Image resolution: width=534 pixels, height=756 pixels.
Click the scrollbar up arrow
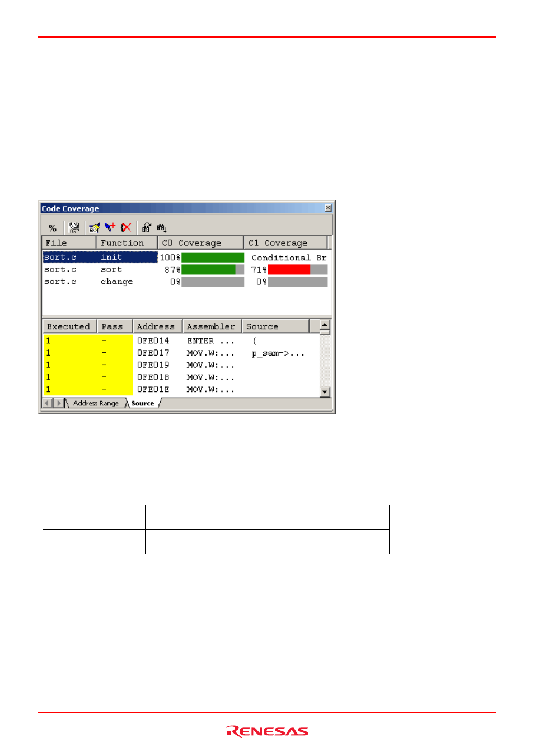pos(325,325)
